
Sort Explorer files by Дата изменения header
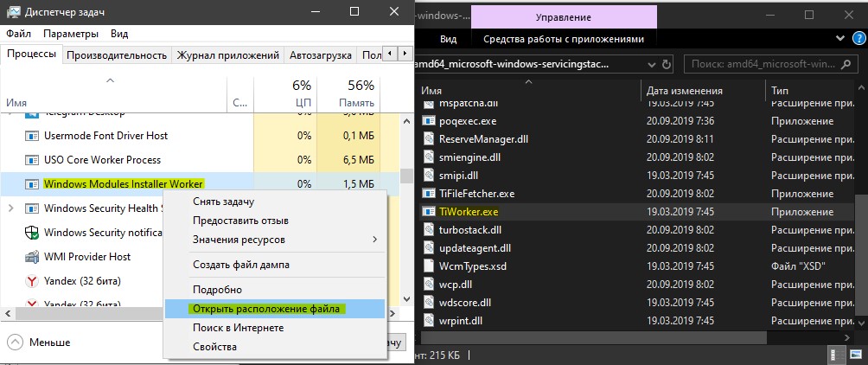coord(703,91)
